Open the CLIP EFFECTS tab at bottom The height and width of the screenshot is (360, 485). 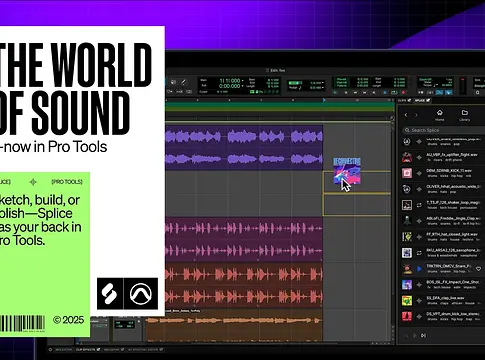88,350
